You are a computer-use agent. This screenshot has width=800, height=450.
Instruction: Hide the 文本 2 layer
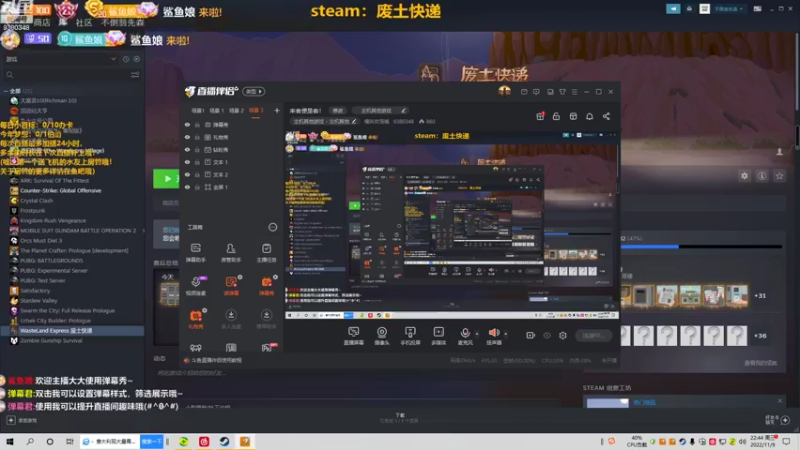point(187,174)
